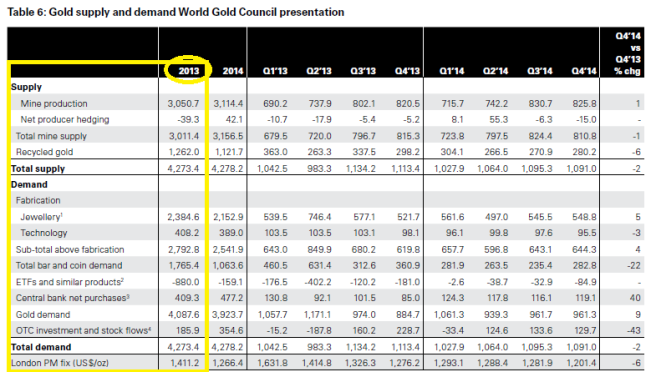Select the 2014 column header
This screenshot has width=651, height=372.
(232, 71)
